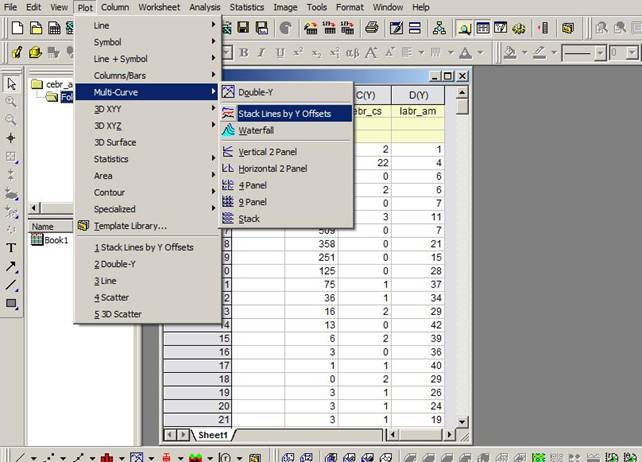Open the line style combo box dropdown
The image size is (642, 462).
[x=600, y=53]
